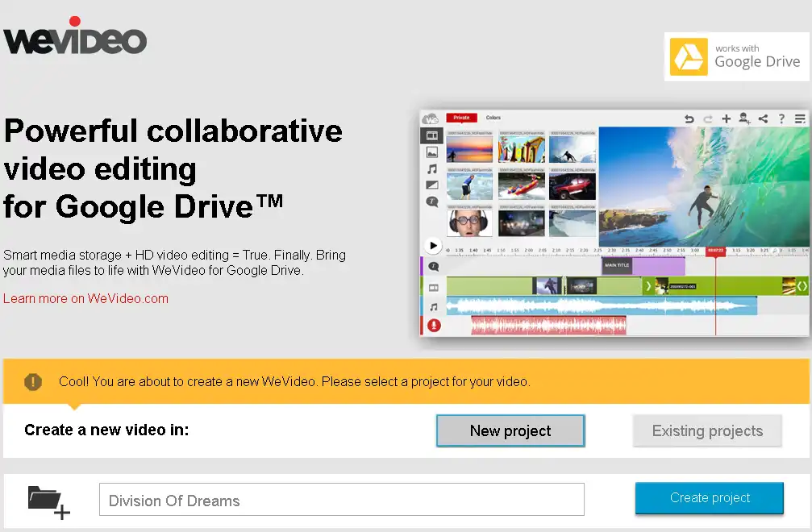Image resolution: width=812 pixels, height=532 pixels.
Task: Select the text bubble sidebar icon
Action: tap(432, 202)
